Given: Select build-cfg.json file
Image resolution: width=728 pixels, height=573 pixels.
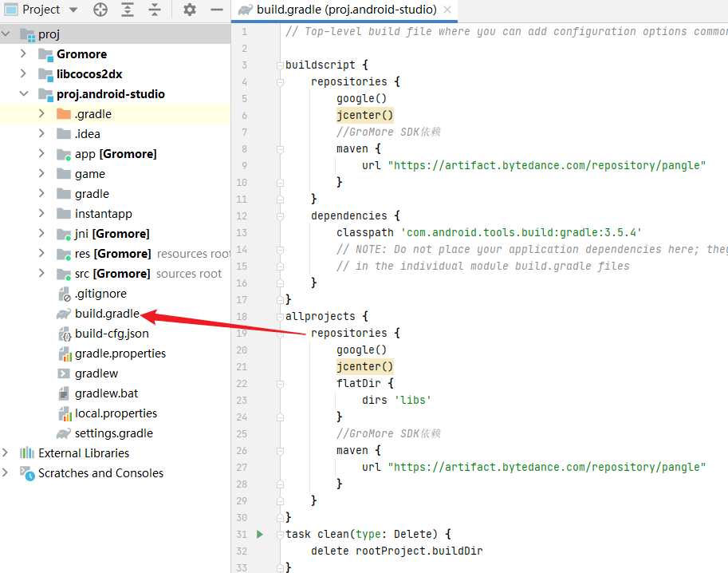Looking at the screenshot, I should pos(112,334).
